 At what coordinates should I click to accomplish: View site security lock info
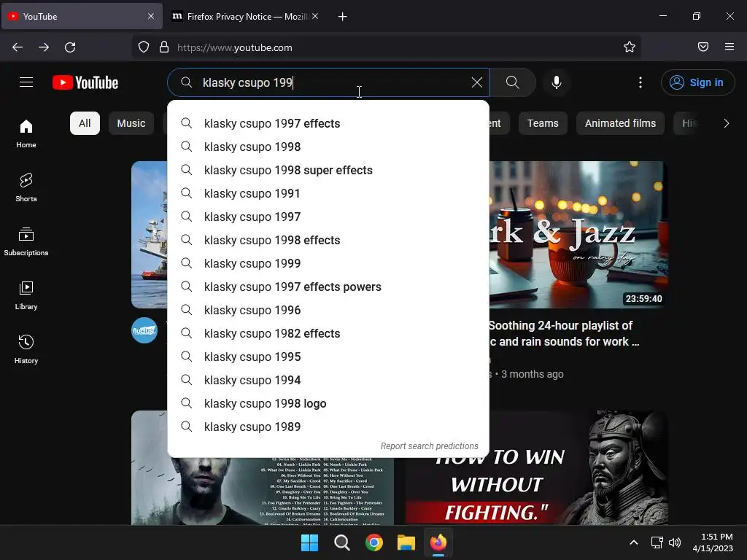point(164,47)
